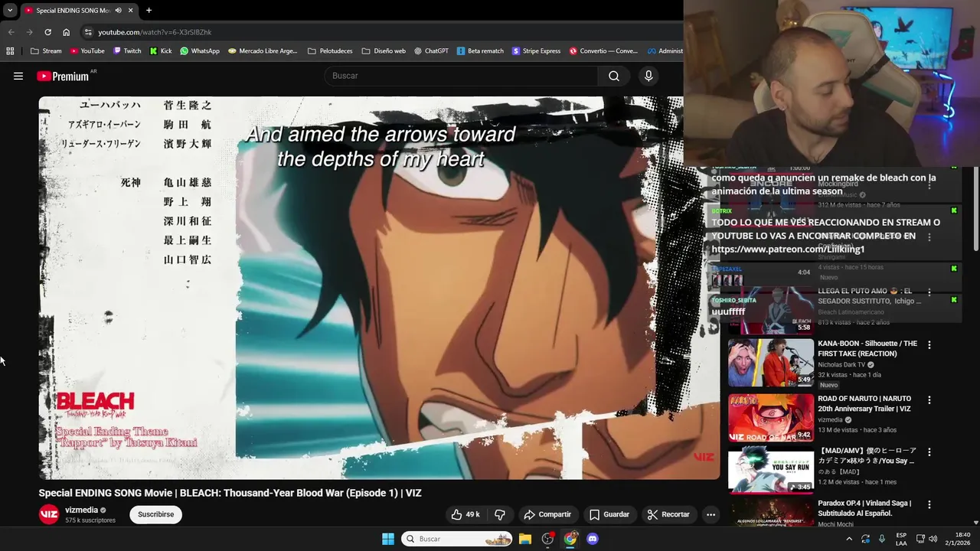The image size is (980, 551).
Task: Open Compartir share dialog
Action: [547, 514]
